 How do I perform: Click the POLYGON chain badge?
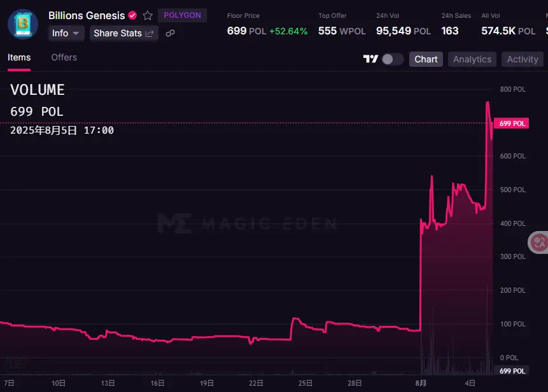pos(182,15)
